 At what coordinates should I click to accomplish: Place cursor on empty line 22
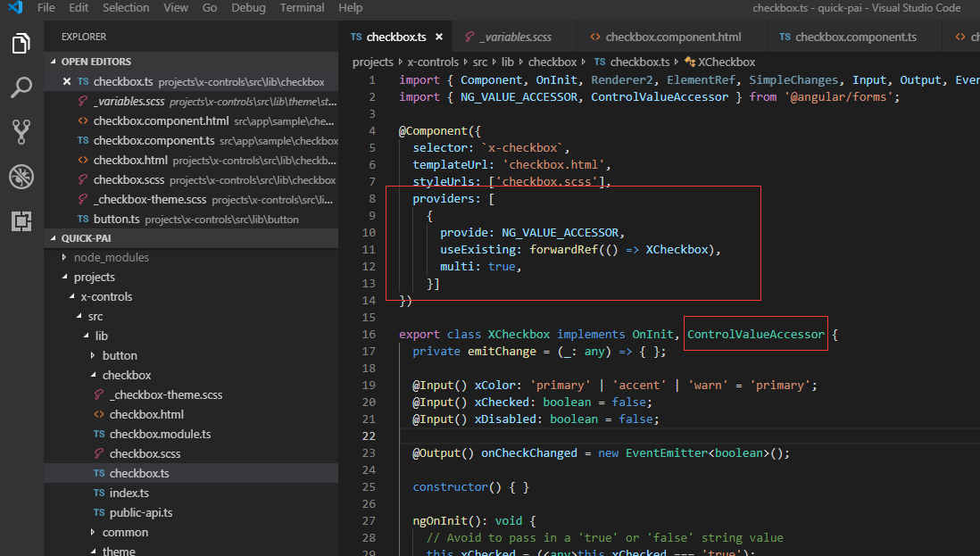pos(625,436)
